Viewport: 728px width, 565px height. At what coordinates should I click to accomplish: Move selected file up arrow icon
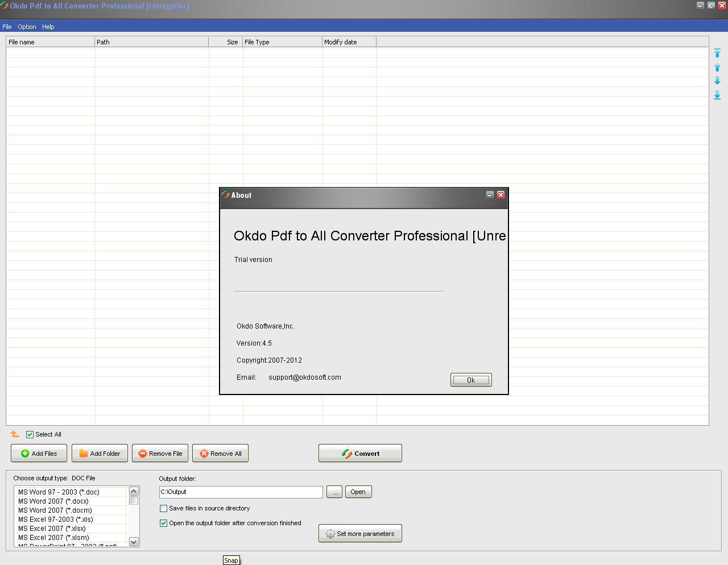(717, 67)
